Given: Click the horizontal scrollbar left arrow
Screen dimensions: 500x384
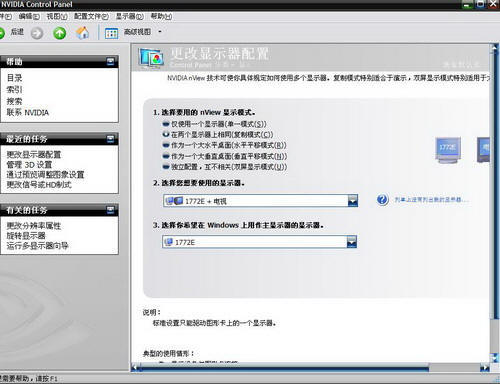Looking at the screenshot, I should (x=134, y=368).
